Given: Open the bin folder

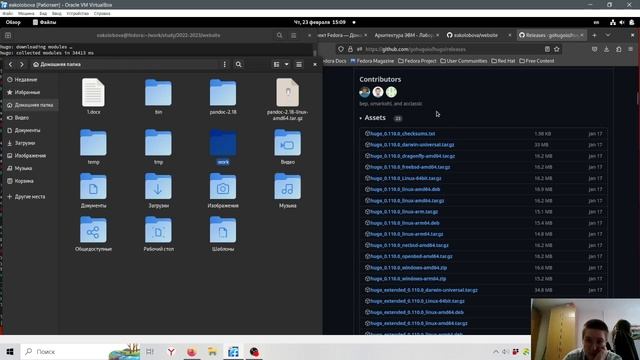Looking at the screenshot, I should point(158,96).
